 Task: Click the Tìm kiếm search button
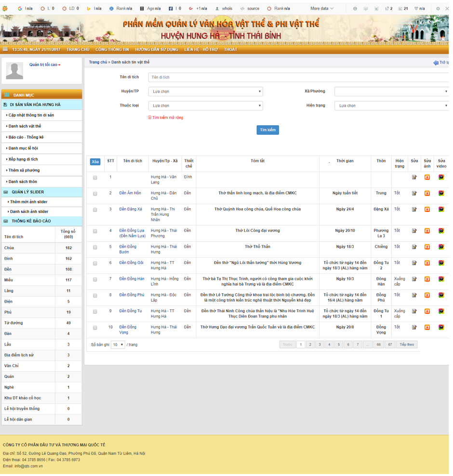point(267,130)
